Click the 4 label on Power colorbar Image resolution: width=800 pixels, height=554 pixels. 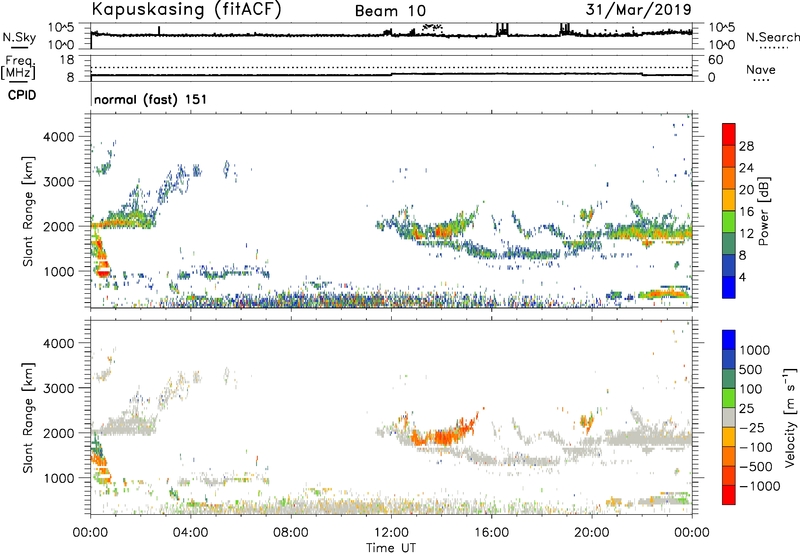(743, 277)
